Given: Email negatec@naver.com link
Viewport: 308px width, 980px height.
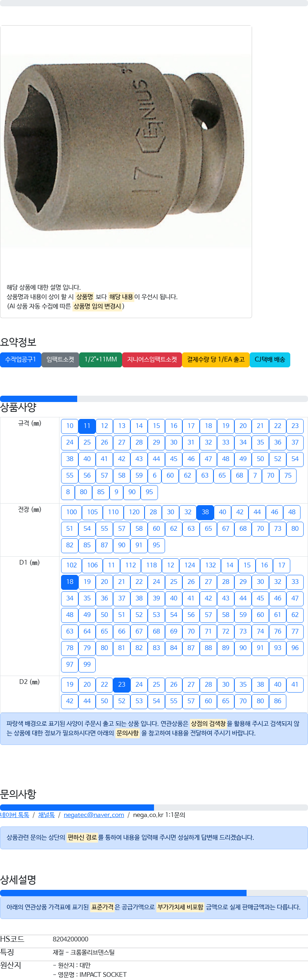Looking at the screenshot, I should (x=94, y=815).
